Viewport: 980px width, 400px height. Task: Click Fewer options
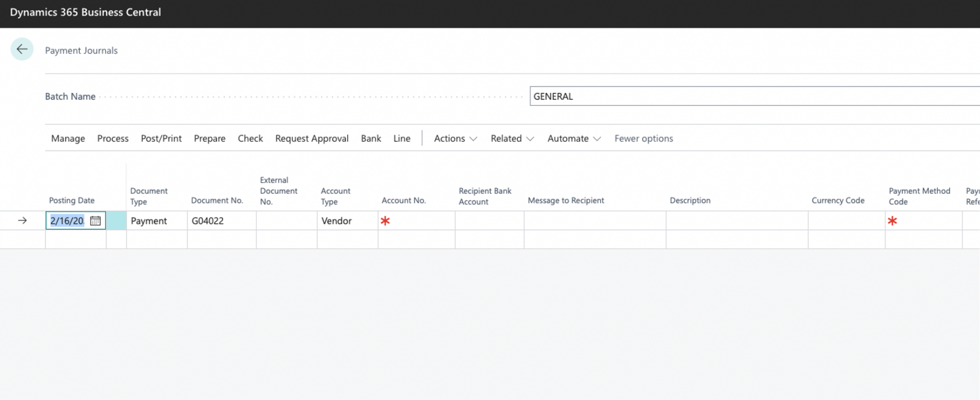coord(644,138)
